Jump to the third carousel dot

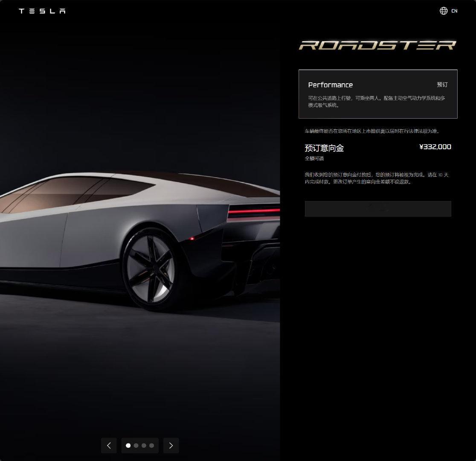point(144,446)
